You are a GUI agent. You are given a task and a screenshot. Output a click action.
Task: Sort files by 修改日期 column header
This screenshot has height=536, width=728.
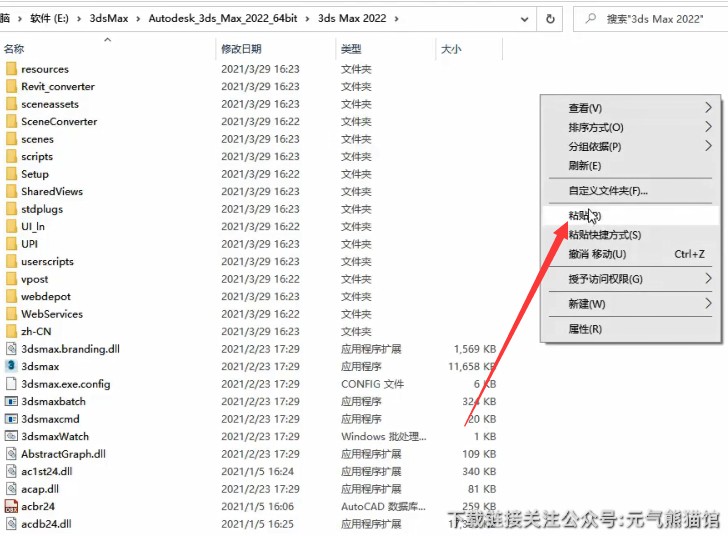242,49
